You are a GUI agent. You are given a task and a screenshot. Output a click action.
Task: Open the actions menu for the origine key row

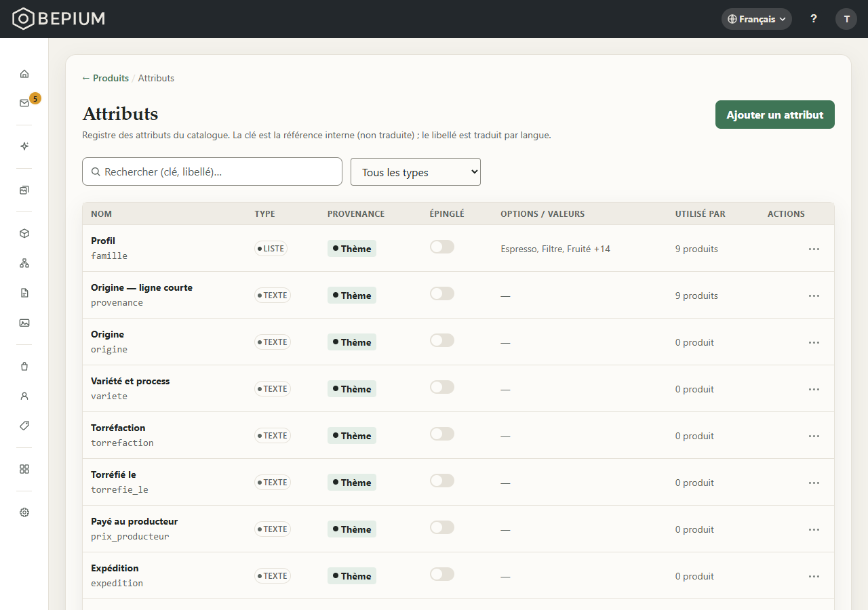point(814,342)
